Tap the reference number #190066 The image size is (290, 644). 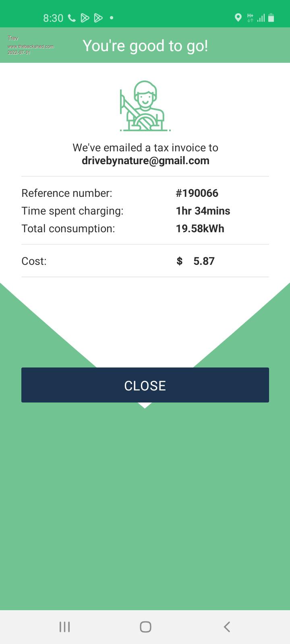(x=197, y=193)
